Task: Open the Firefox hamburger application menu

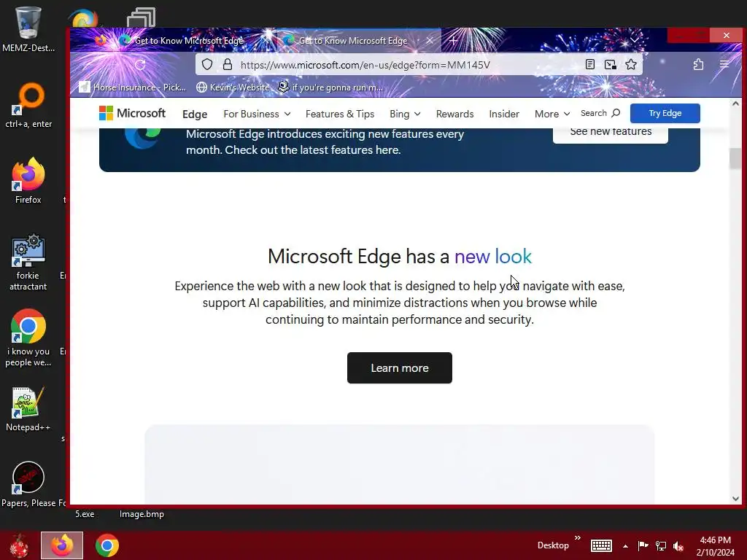Action: (x=724, y=64)
